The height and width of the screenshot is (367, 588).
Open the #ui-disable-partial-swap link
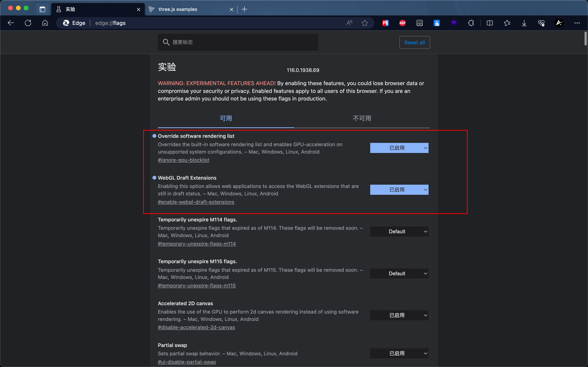[x=187, y=362]
